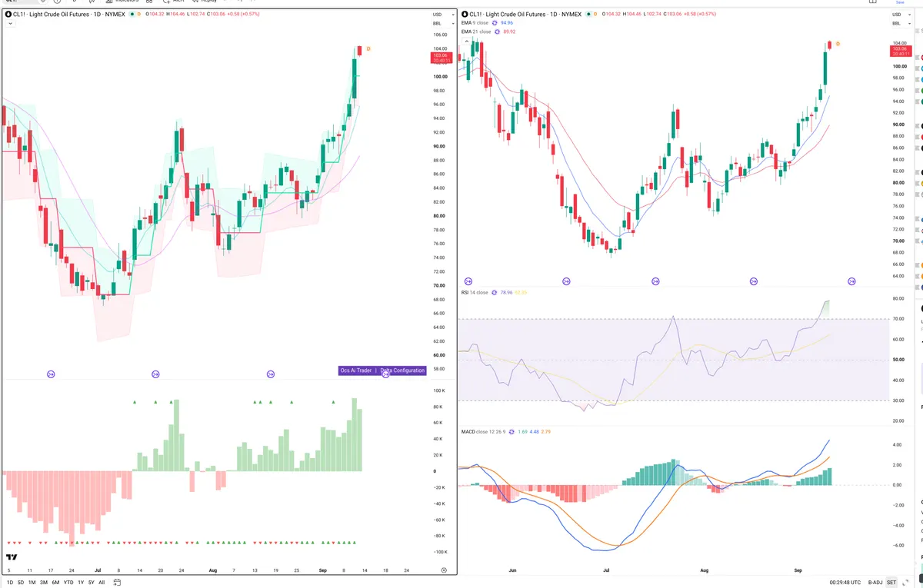The image size is (923, 588).
Task: Select 1M time range
Action: (x=32, y=583)
